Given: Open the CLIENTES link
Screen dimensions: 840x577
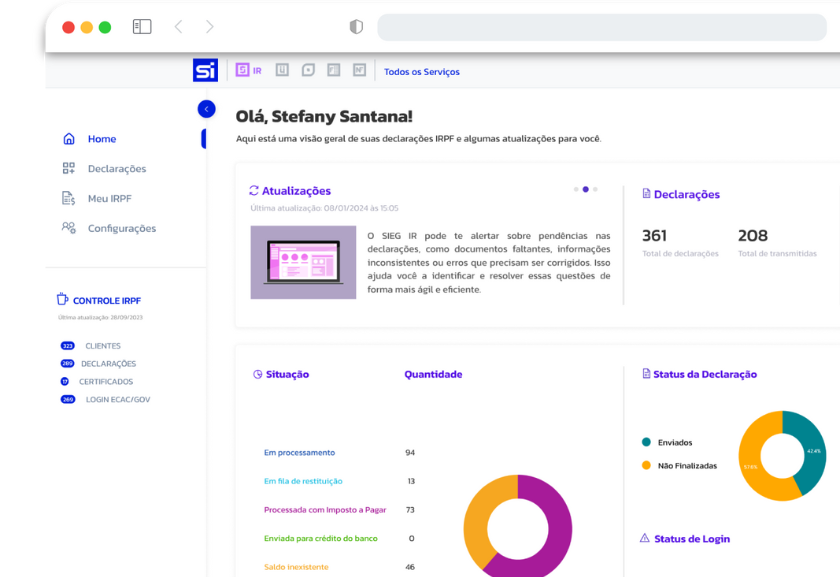Looking at the screenshot, I should (x=102, y=346).
